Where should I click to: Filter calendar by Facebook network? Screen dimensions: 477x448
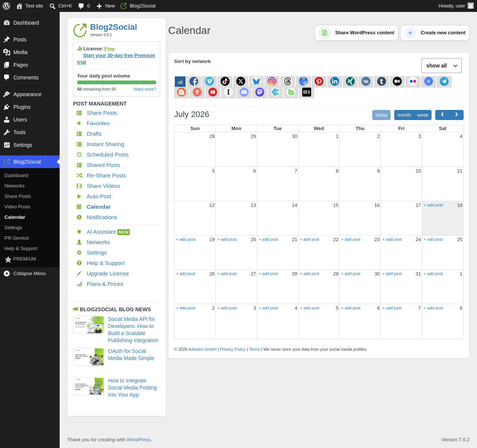click(x=194, y=82)
